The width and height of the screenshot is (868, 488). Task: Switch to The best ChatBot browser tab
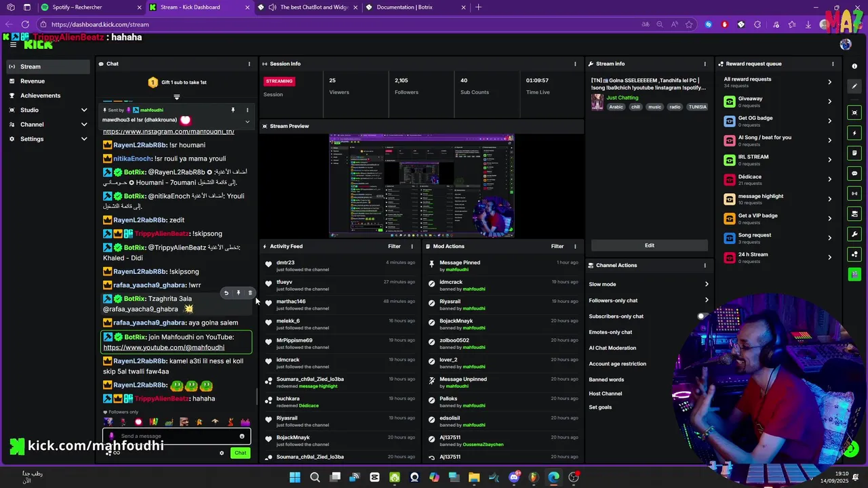307,7
